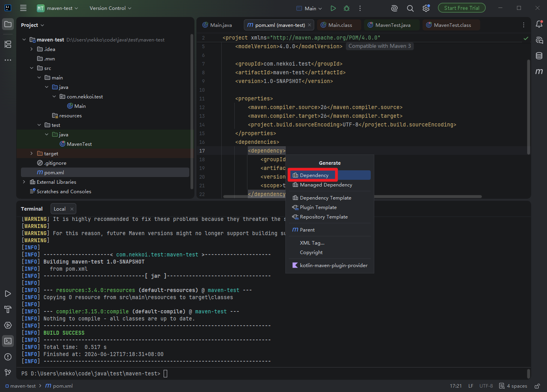Toggle the read-only lock icon in status bar
This screenshot has width=547, height=392.
(x=537, y=386)
